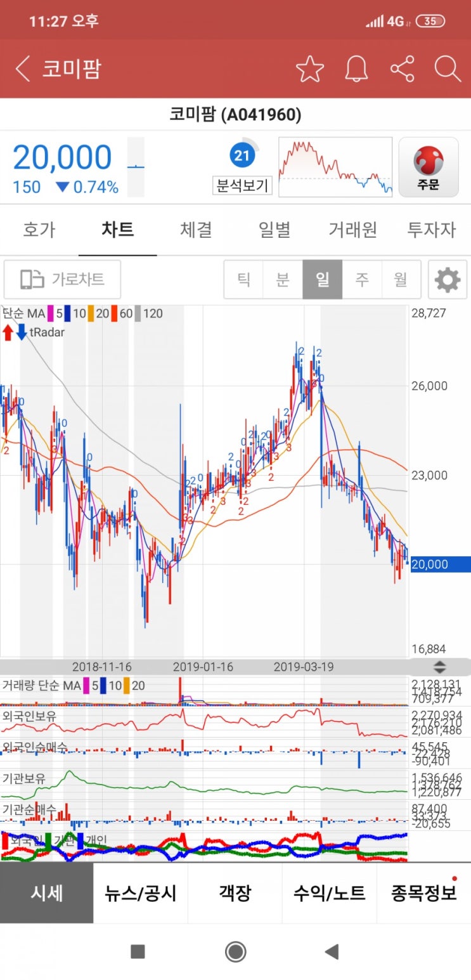Tap the 외국인보유 indicator label
The width and height of the screenshot is (471, 980).
pos(29,716)
